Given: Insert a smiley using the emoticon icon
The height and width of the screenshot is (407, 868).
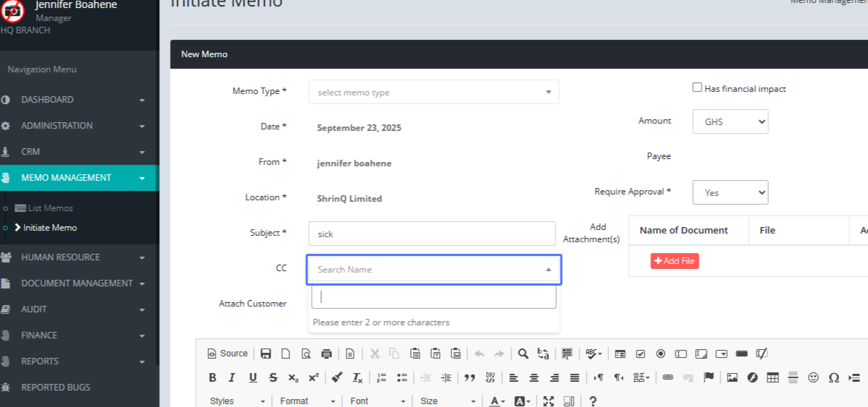Looking at the screenshot, I should 813,377.
